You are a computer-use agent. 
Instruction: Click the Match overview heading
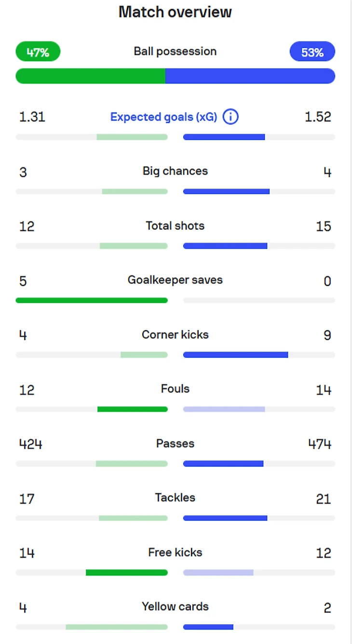pos(175,12)
